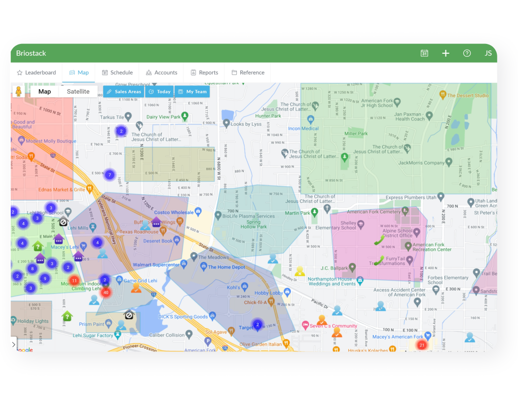The height and width of the screenshot is (420, 518).
Task: Select the green question house near Macey's Lehi
Action: 37,246
